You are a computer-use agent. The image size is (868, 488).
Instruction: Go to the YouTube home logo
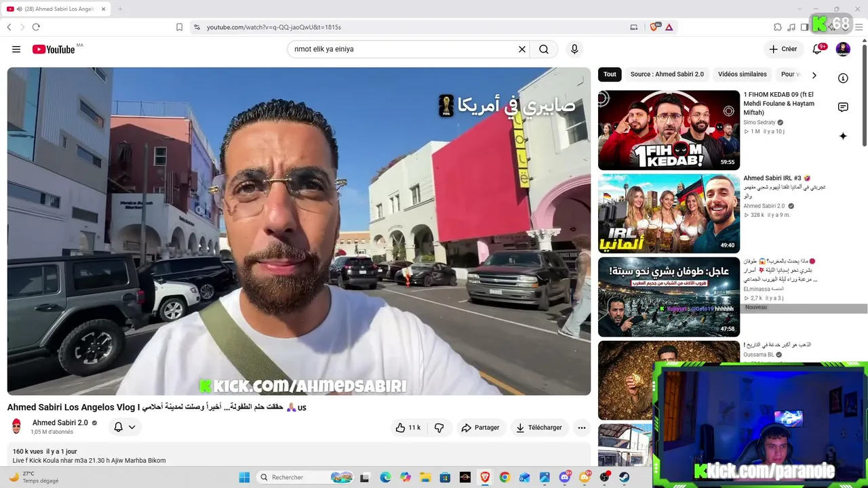(54, 49)
